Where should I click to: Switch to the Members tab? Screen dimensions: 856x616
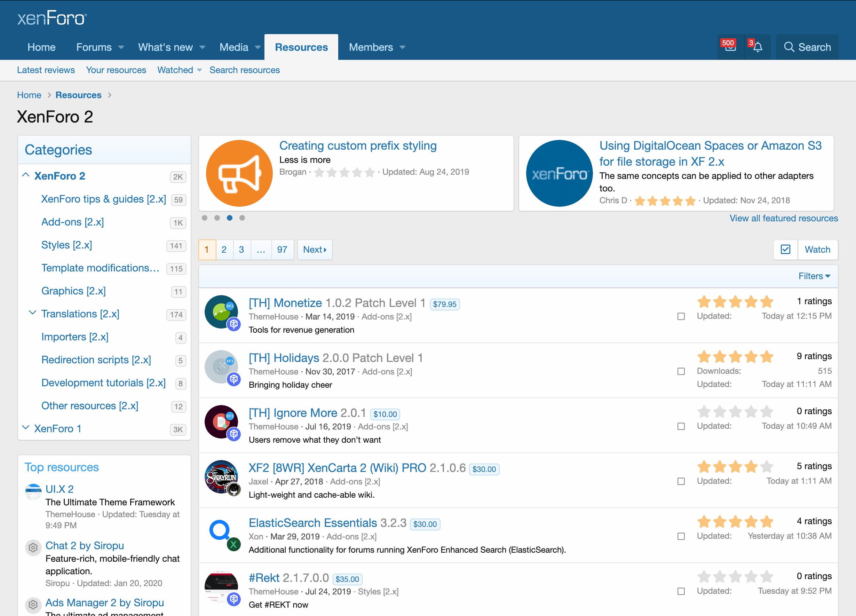371,47
